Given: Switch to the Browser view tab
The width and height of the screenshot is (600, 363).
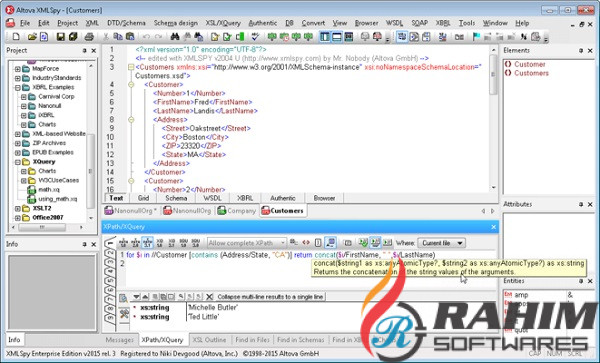Looking at the screenshot, I should pyautogui.click(x=324, y=198).
